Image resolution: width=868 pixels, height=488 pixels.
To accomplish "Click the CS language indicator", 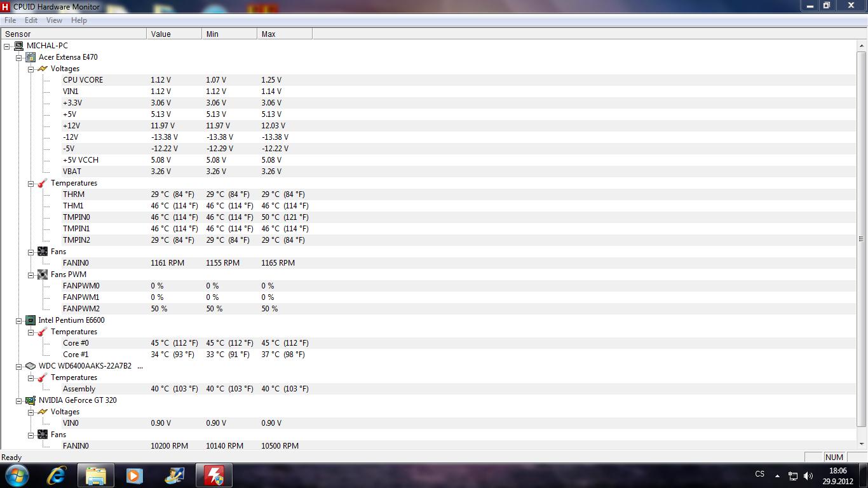I will pyautogui.click(x=760, y=474).
